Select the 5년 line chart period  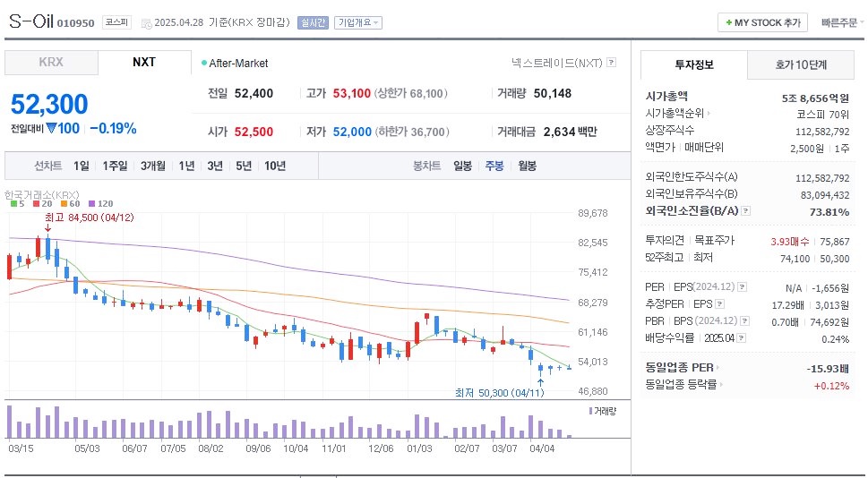[244, 166]
